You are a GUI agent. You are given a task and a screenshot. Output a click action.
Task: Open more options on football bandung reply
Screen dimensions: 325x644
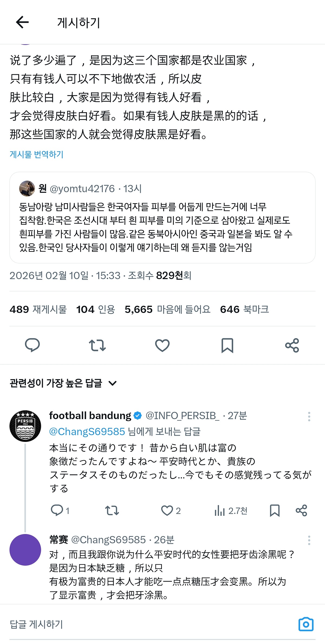(x=309, y=416)
